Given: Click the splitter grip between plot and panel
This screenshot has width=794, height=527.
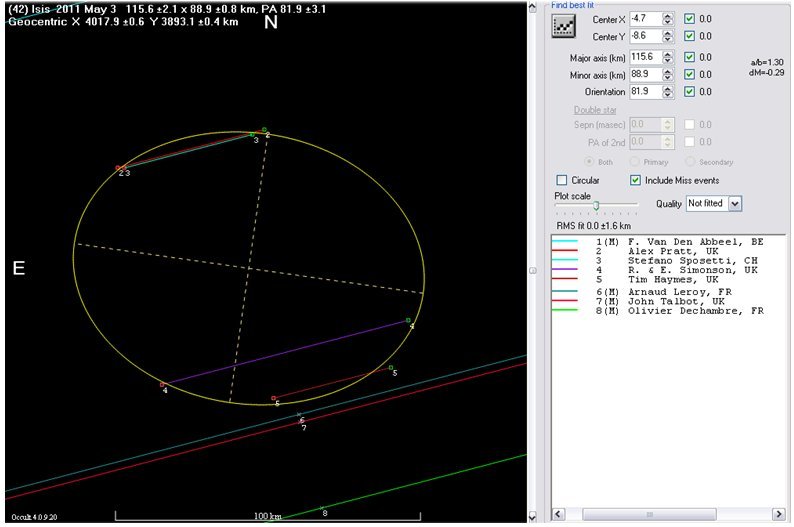Looking at the screenshot, I should pyautogui.click(x=534, y=270).
